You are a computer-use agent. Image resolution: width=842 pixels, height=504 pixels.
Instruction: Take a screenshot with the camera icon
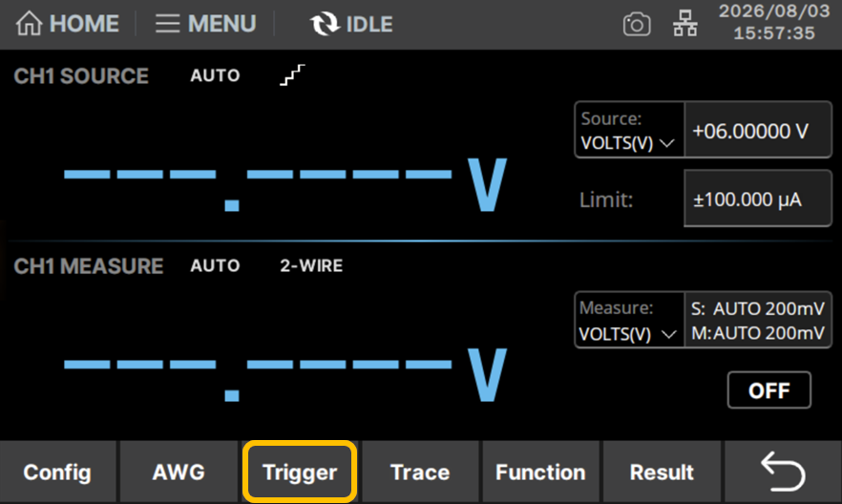click(x=637, y=25)
